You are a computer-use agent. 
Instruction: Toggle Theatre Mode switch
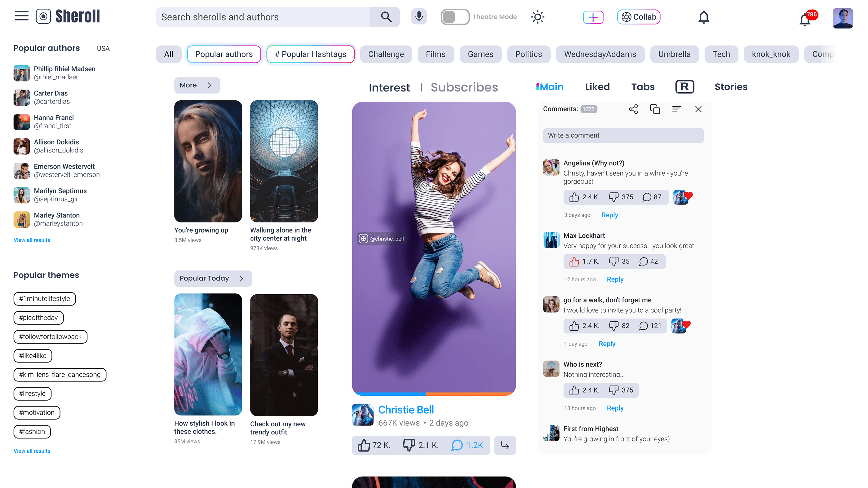point(454,17)
